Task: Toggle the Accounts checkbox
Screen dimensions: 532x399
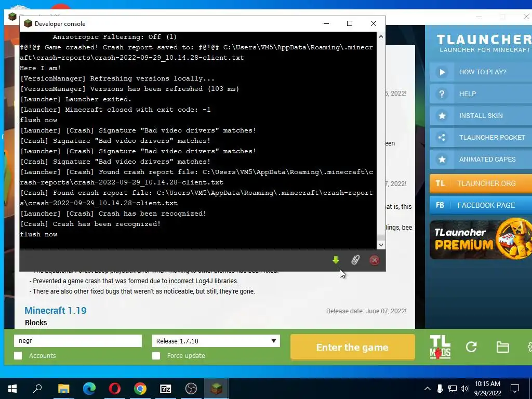Action: [x=18, y=355]
